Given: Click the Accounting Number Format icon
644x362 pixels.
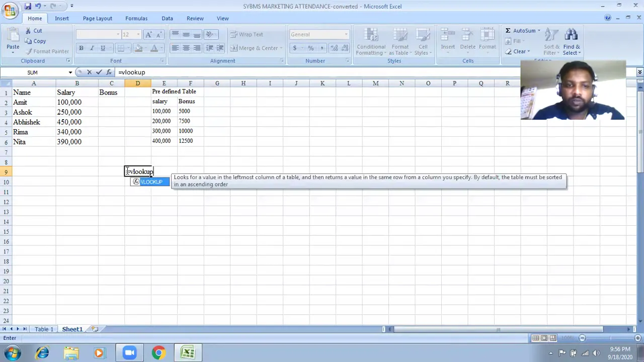Looking at the screenshot, I should 295,48.
